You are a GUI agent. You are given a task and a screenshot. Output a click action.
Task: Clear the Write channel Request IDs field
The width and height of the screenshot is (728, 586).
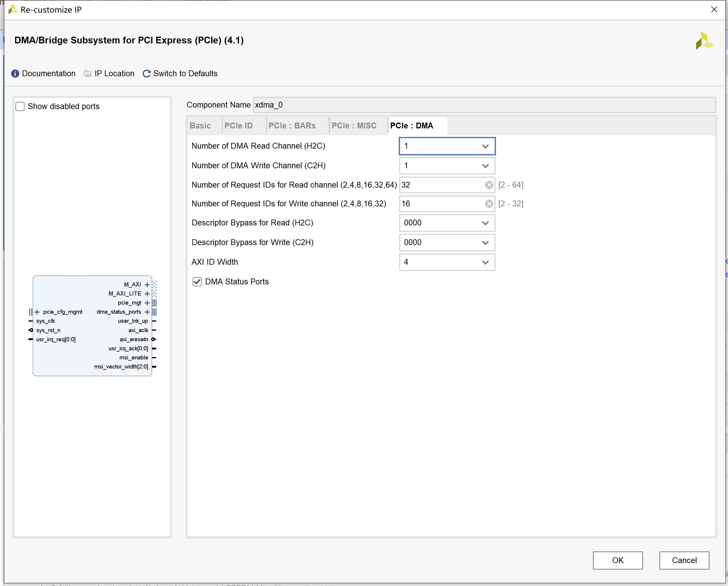tap(489, 204)
